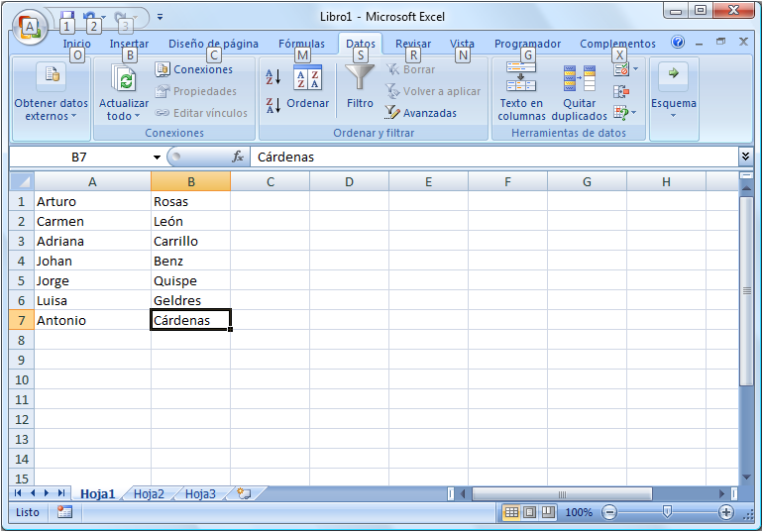Switch to Diseño de página tab
Viewport: 763px width, 532px height.
pyautogui.click(x=213, y=44)
